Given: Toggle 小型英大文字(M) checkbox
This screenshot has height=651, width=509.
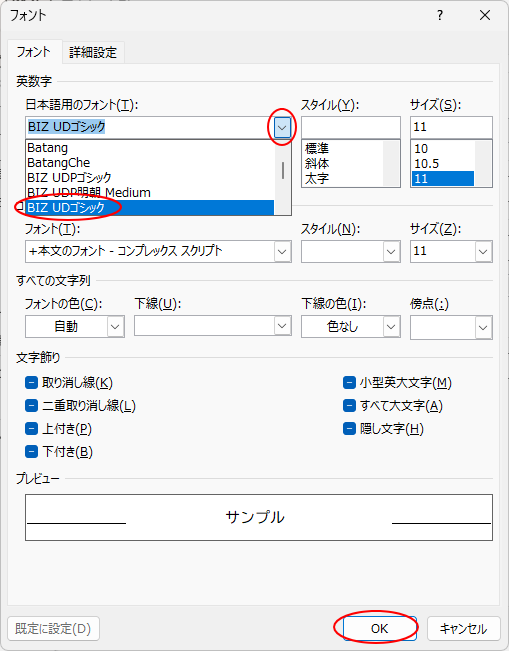Looking at the screenshot, I should (349, 382).
